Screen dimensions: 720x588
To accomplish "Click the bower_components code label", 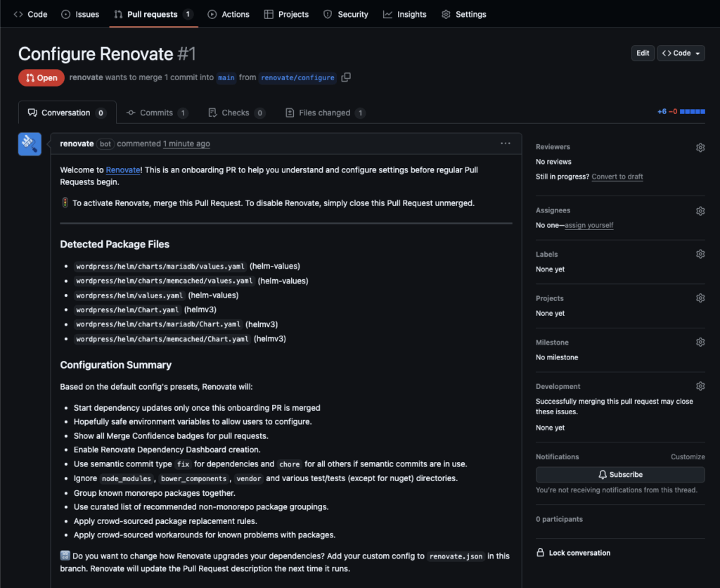I will [x=194, y=479].
